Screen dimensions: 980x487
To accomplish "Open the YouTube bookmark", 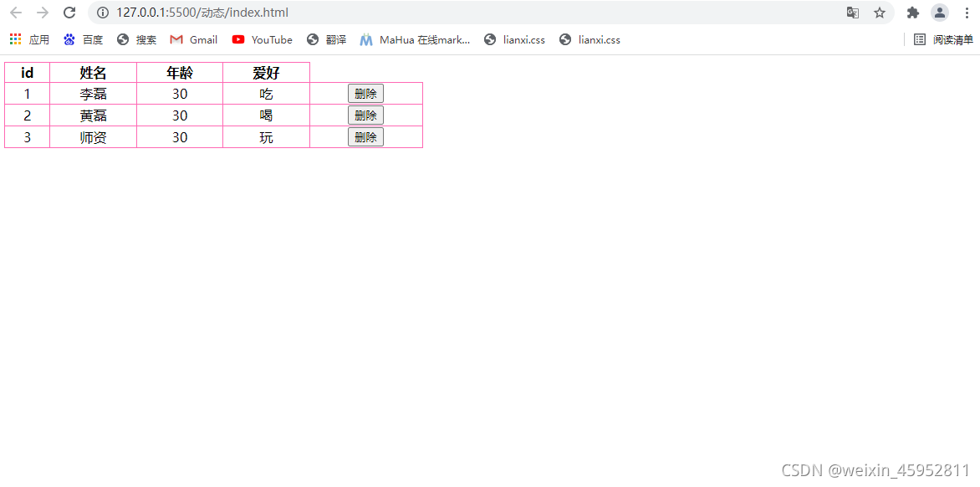I will point(262,39).
